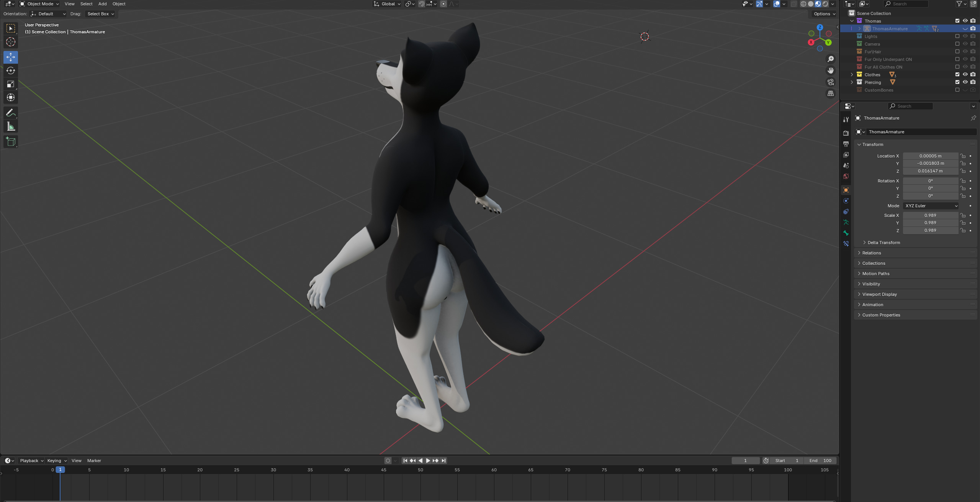Open the Object Constraints properties tab
Screen dimensions: 980x502
coord(846,212)
